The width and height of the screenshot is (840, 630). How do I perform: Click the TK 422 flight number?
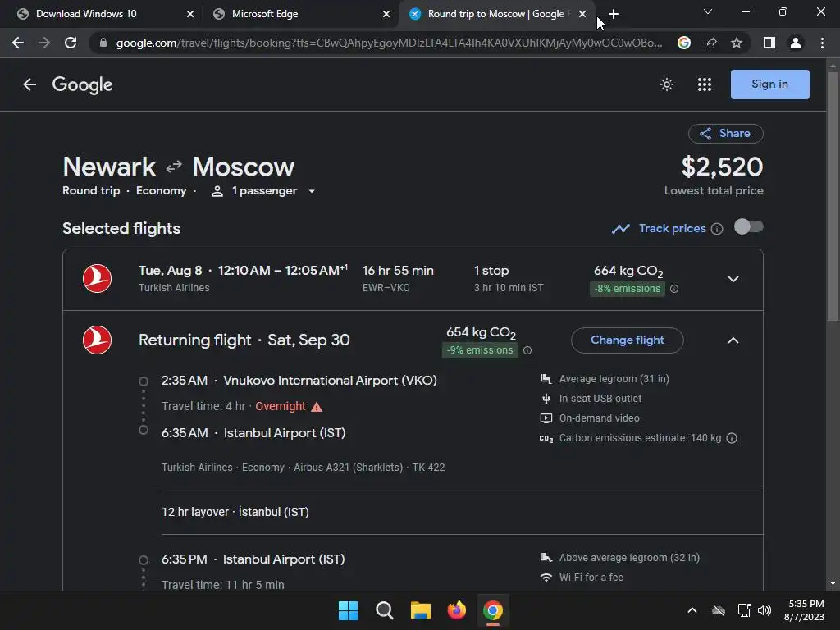click(428, 467)
